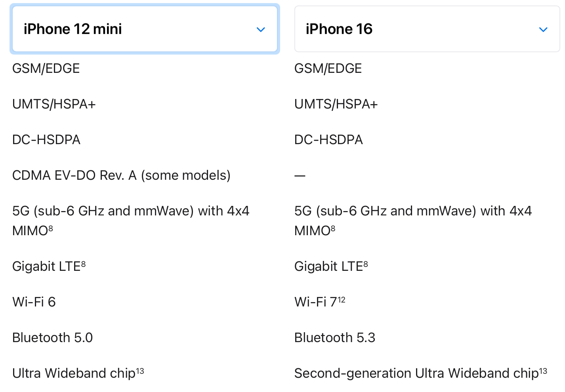Image resolution: width=565 pixels, height=392 pixels.
Task: Click the chevron arrow beside iPhone 12 mini
Action: pos(261,30)
